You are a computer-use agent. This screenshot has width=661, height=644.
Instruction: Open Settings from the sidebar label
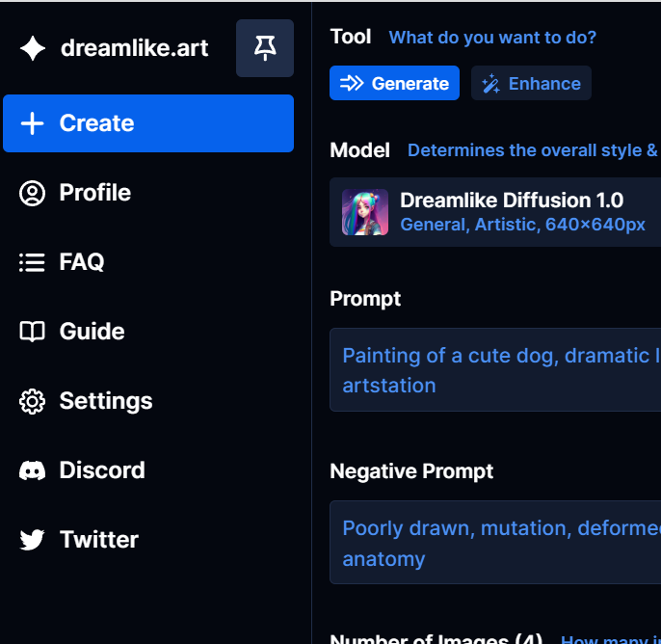[x=106, y=401]
